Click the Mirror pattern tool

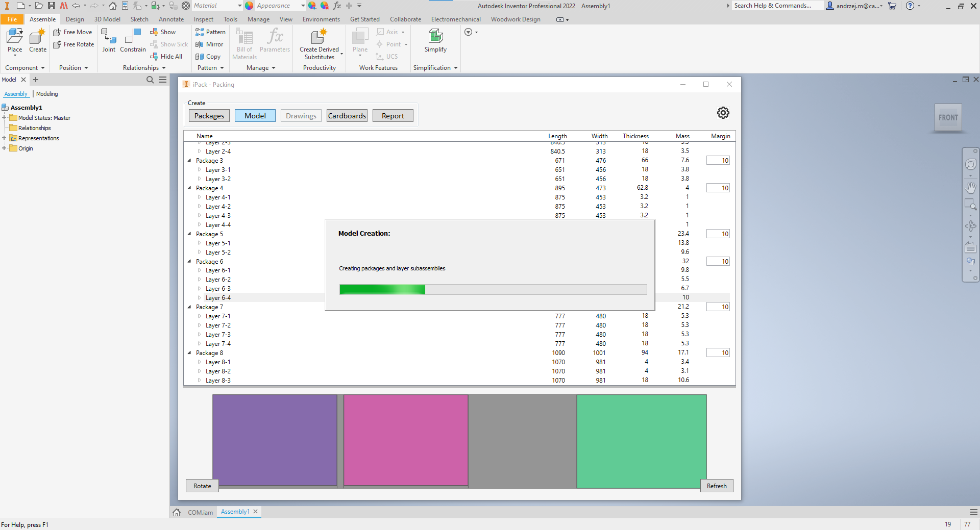pos(210,44)
